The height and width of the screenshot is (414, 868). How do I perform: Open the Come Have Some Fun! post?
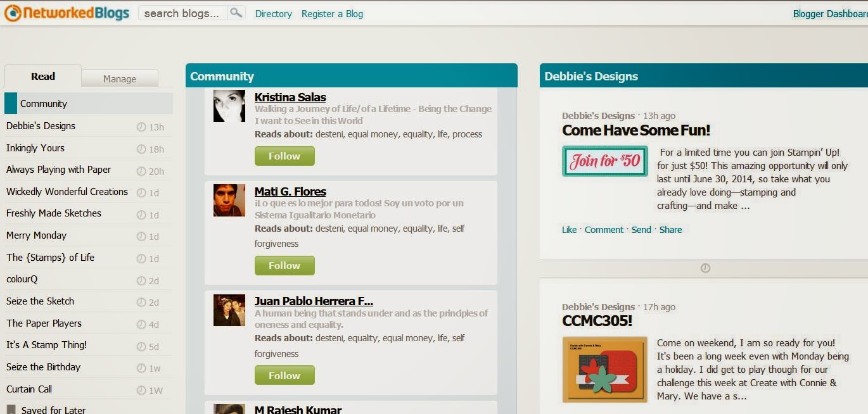[636, 130]
